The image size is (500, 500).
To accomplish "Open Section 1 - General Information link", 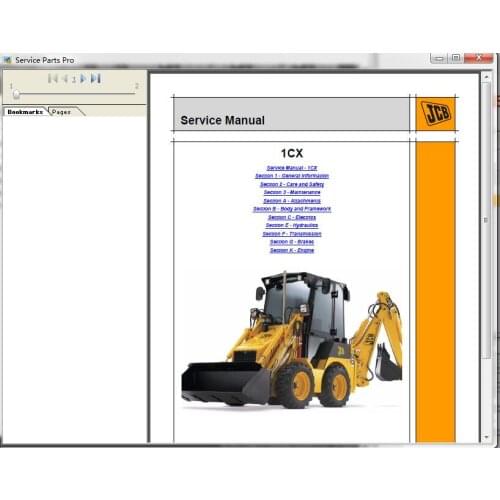I will pos(292,176).
